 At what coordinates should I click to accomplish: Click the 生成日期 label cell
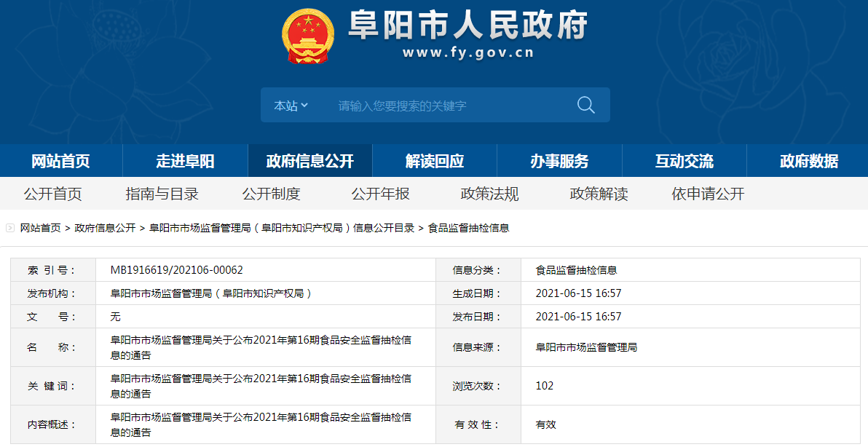(478, 293)
